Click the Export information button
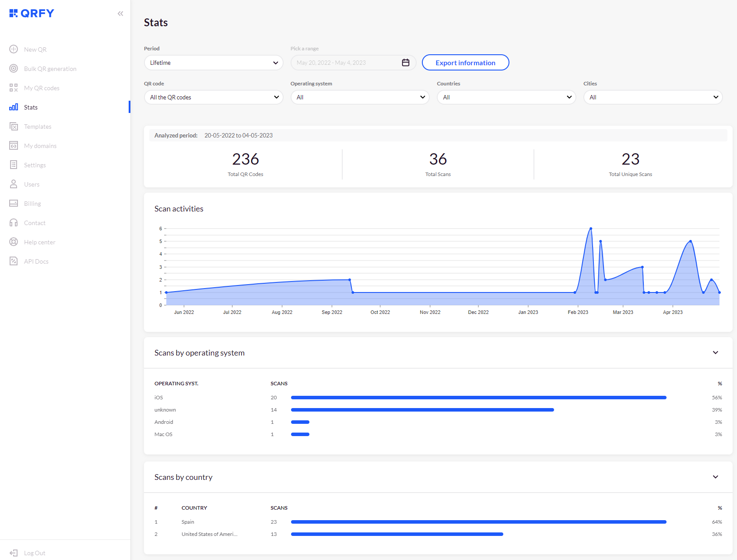 coord(465,62)
